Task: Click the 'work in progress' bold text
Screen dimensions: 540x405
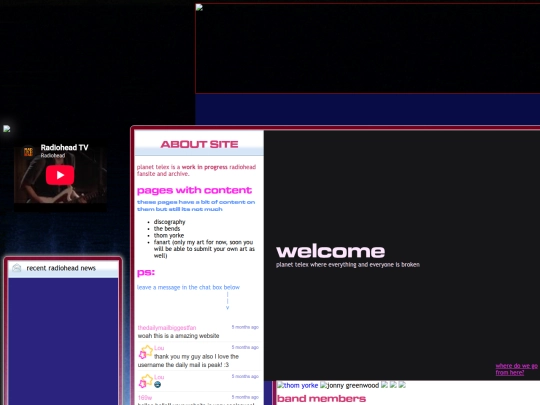Action: (205, 167)
